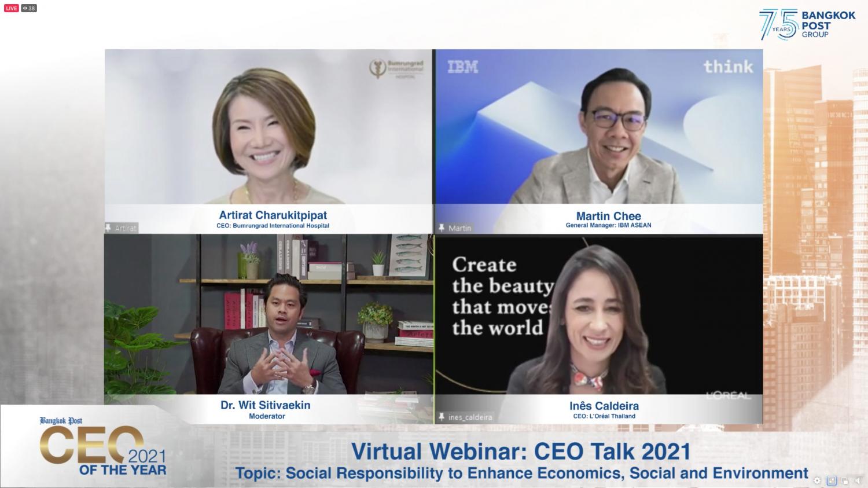The height and width of the screenshot is (488, 868).
Task: Click the volume speaker icon
Action: click(859, 480)
